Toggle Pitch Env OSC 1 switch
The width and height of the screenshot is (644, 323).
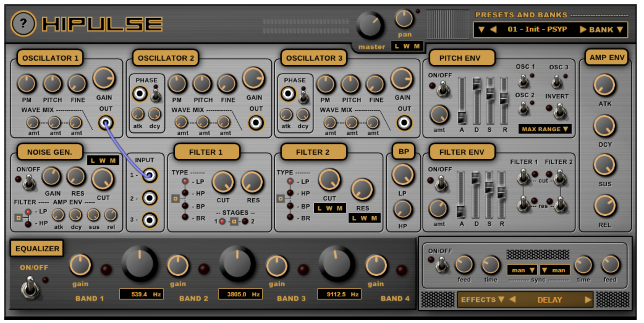523,81
